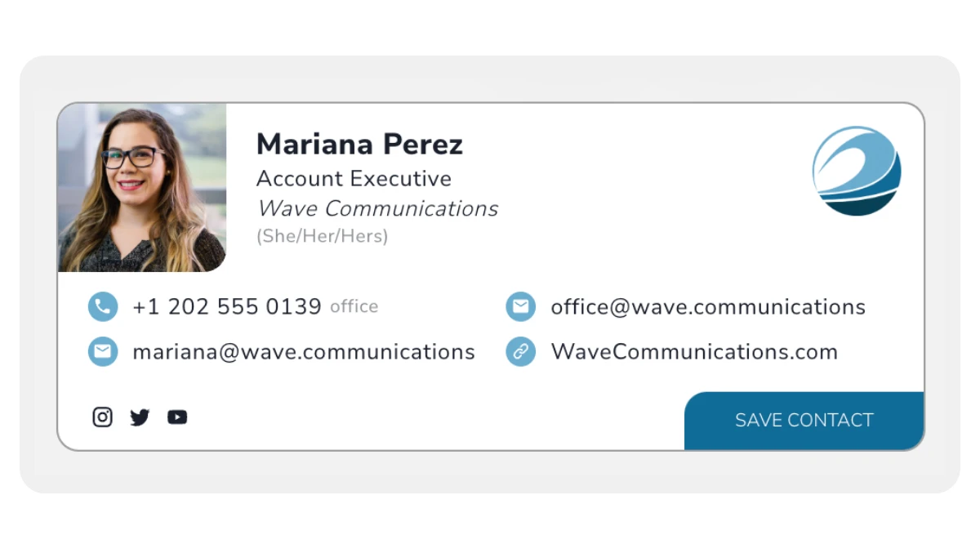Click Mariana Perez's profile photo
This screenshot has height=553, width=980.
[x=142, y=187]
